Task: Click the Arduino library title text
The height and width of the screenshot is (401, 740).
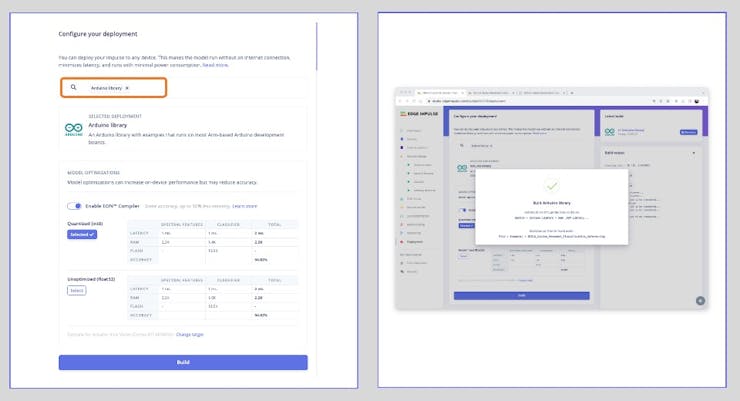Action: tap(108, 125)
